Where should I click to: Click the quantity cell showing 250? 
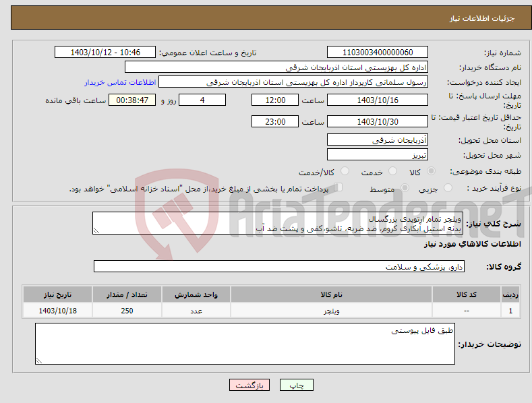click(127, 311)
